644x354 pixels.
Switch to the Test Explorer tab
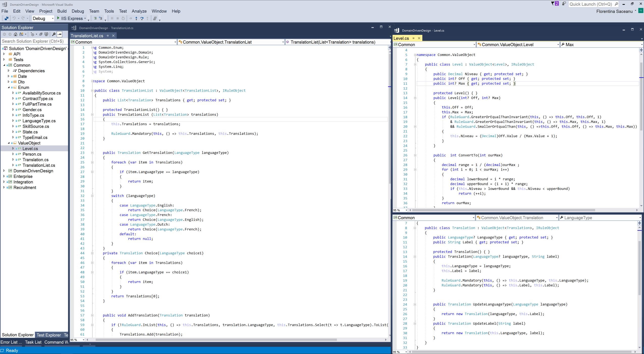pos(48,335)
